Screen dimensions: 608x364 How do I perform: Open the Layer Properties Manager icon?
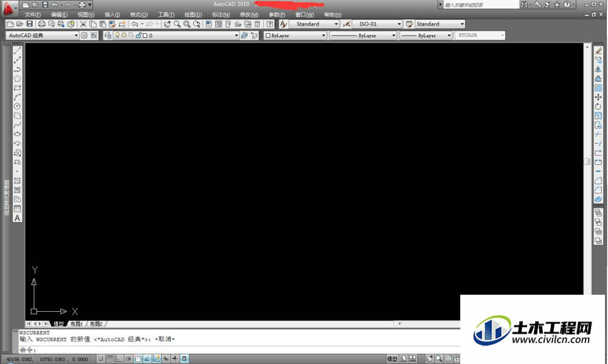point(108,35)
